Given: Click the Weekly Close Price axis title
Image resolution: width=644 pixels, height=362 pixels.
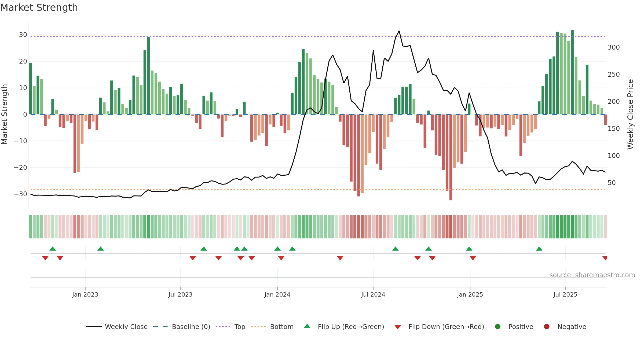Looking at the screenshot, I should coord(630,114).
